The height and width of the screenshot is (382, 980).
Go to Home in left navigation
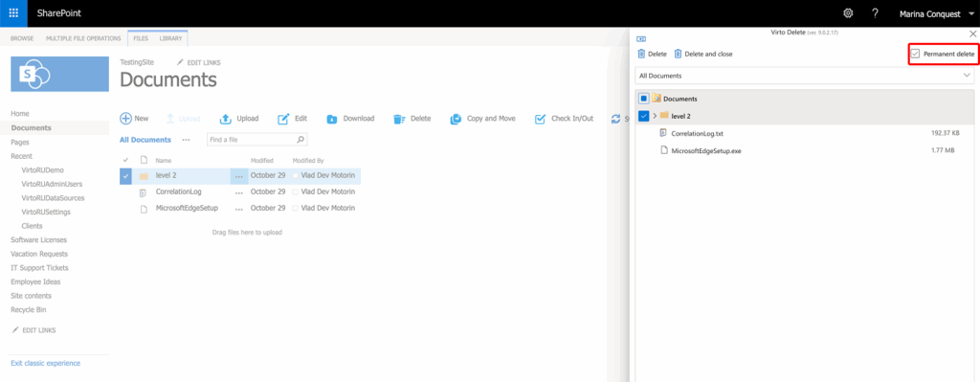point(20,113)
